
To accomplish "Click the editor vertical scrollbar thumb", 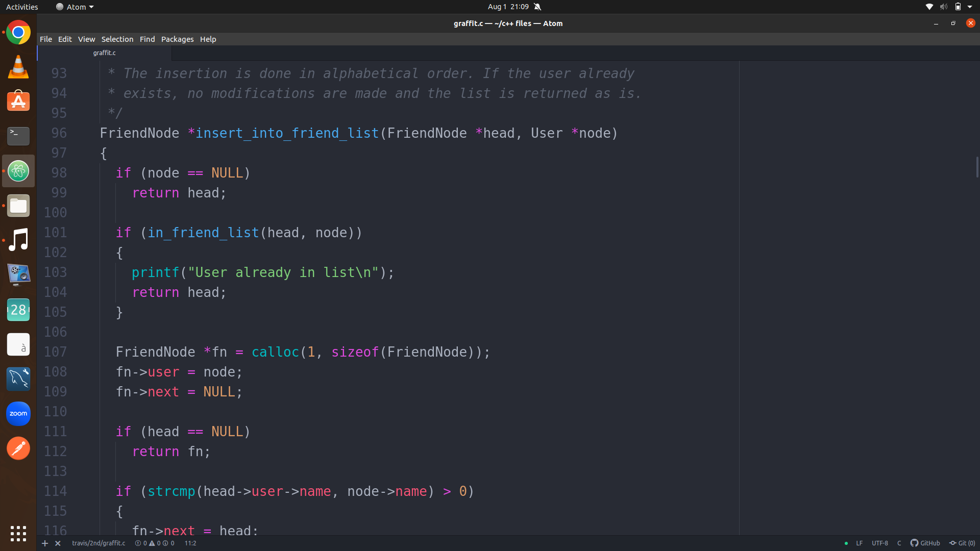I will (x=977, y=167).
